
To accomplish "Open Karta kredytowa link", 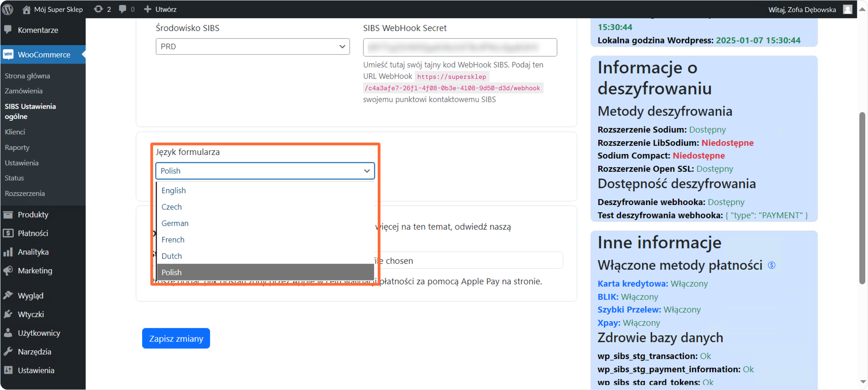I will click(x=632, y=284).
